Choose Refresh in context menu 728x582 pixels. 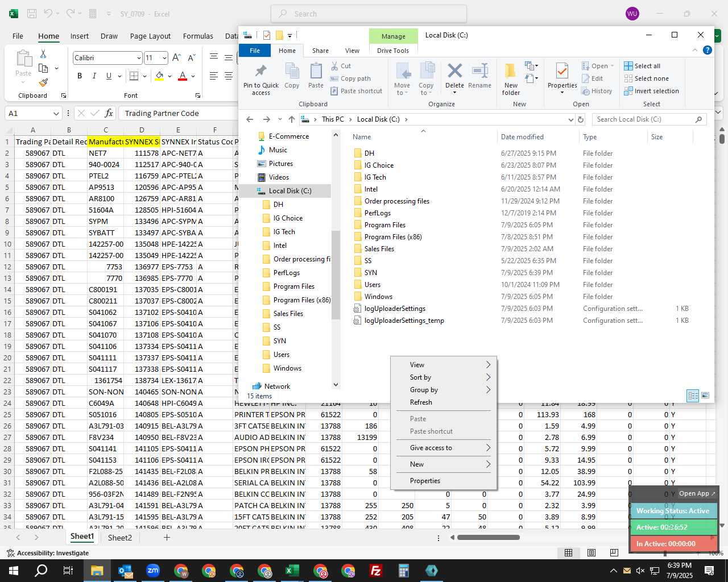(x=443, y=402)
